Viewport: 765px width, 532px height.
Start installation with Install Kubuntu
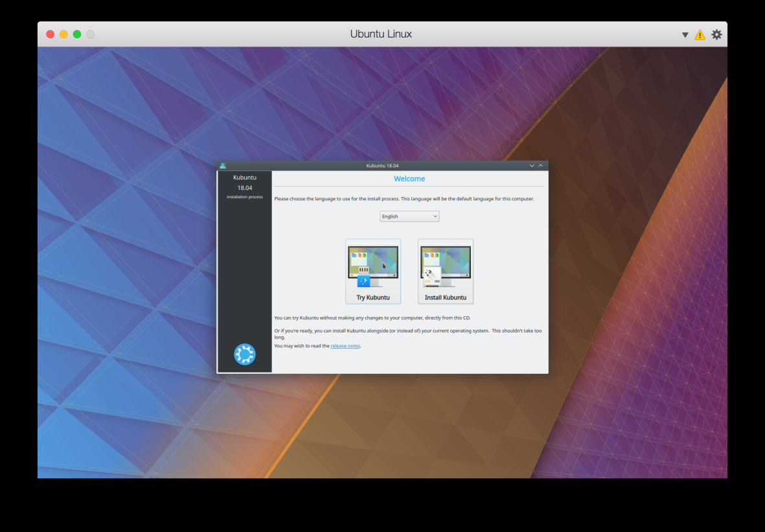[445, 272]
